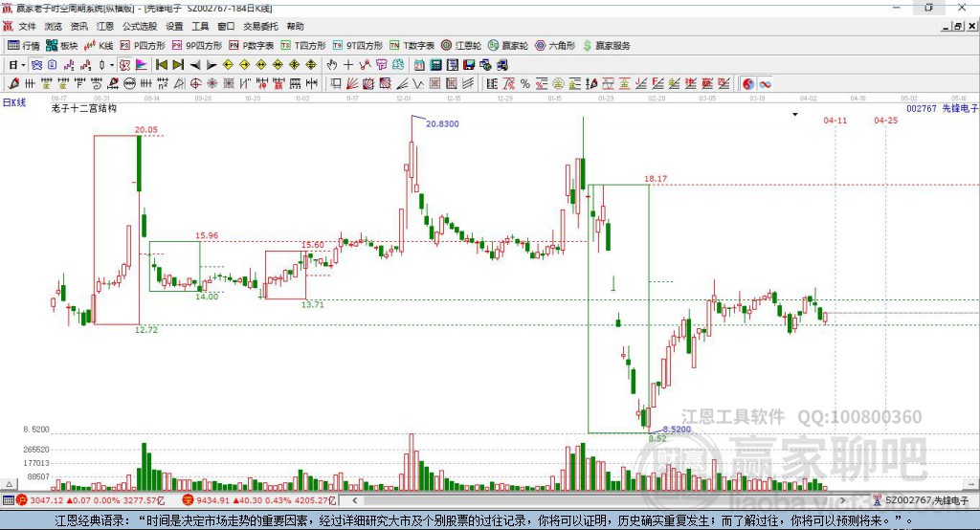Open the 交易委托 menu
This screenshot has width=980, height=530.
click(x=260, y=26)
